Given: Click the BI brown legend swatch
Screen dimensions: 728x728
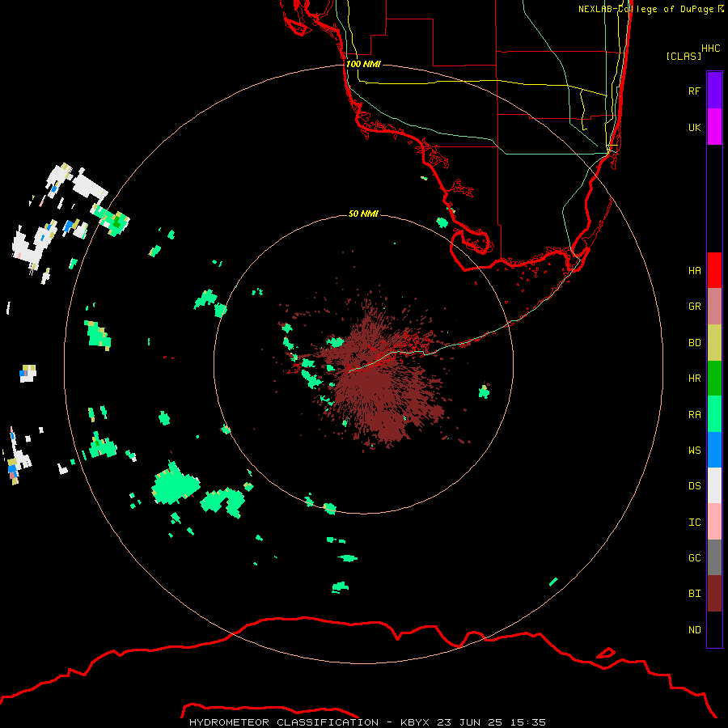Looking at the screenshot, I should click(714, 594).
